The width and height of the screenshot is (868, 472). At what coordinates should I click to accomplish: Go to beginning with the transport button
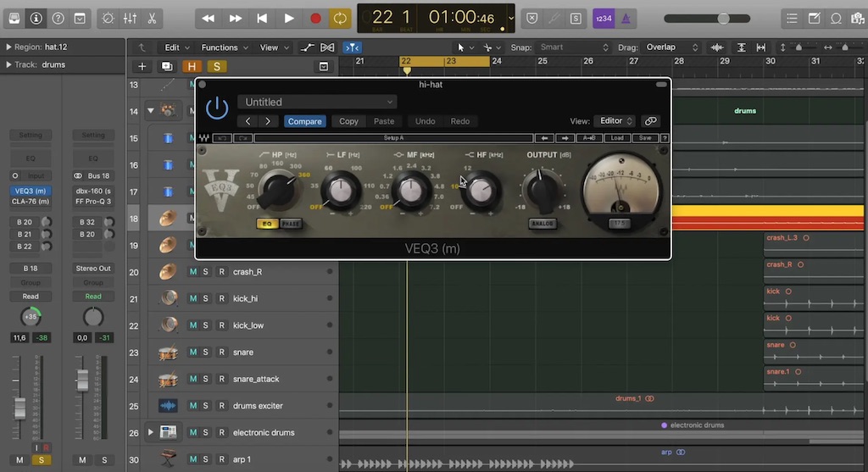click(262, 19)
